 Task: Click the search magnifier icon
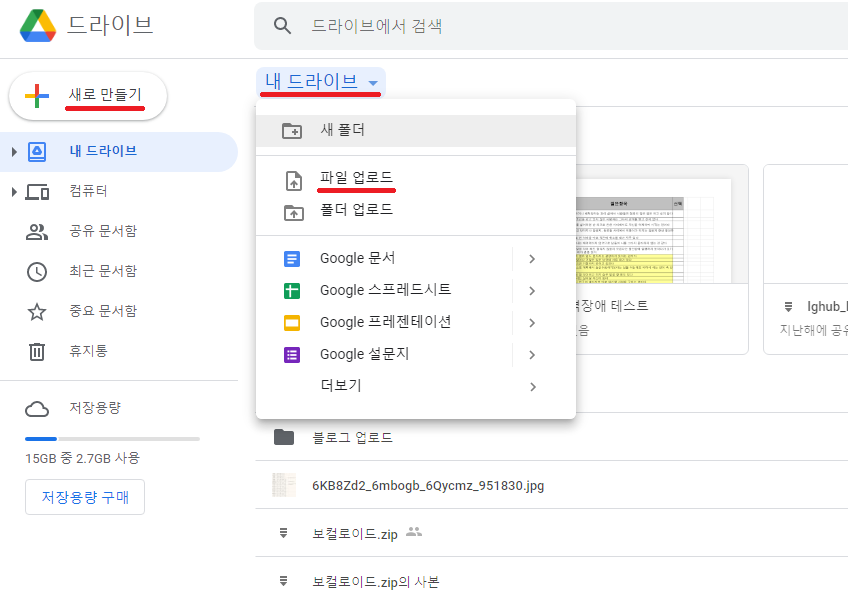tap(282, 25)
